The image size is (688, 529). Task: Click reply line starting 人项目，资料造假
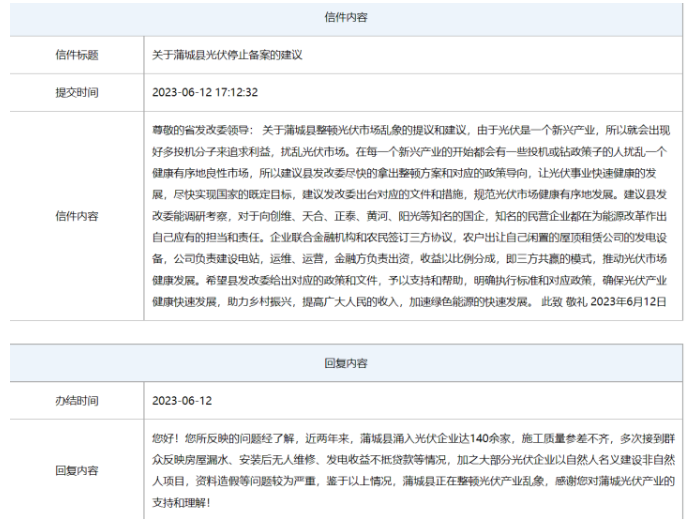413,481
